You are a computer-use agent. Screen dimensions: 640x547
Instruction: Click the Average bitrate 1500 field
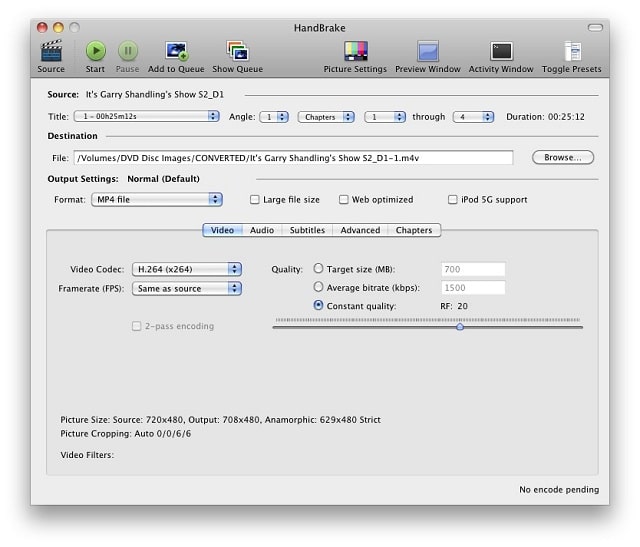point(473,287)
